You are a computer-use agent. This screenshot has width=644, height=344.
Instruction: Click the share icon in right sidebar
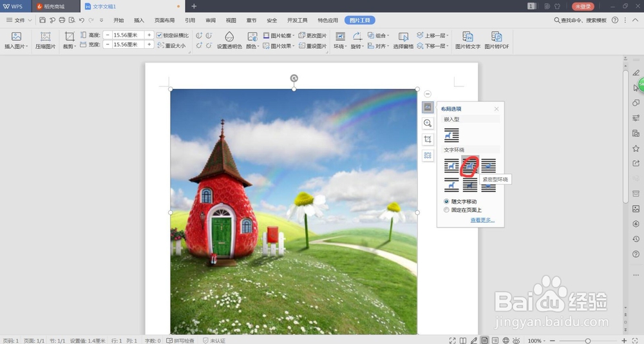pyautogui.click(x=636, y=164)
